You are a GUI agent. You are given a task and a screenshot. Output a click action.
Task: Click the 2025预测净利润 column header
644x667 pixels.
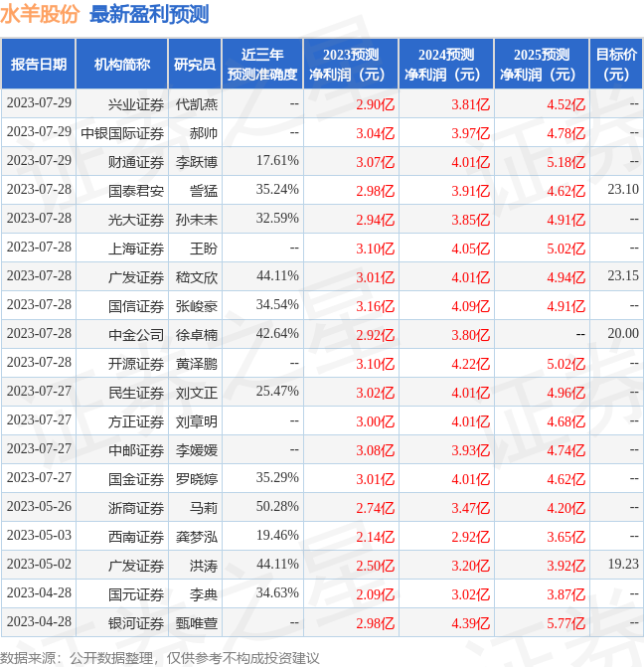click(542, 65)
